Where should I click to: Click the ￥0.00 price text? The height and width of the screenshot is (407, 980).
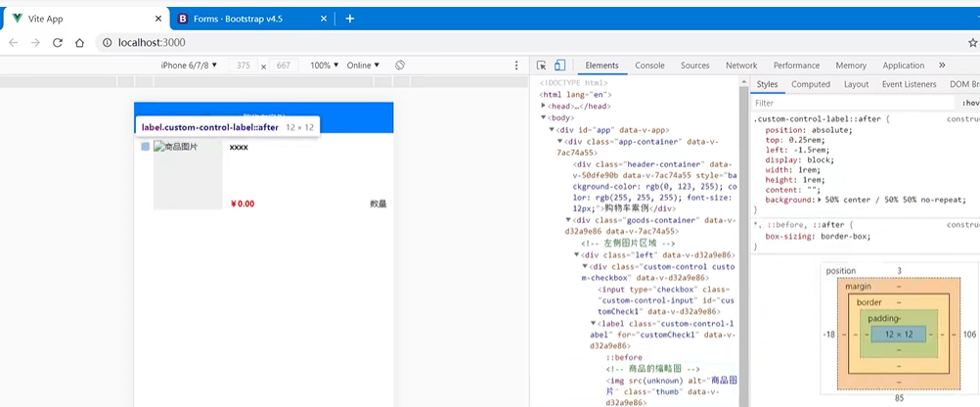[x=243, y=203]
